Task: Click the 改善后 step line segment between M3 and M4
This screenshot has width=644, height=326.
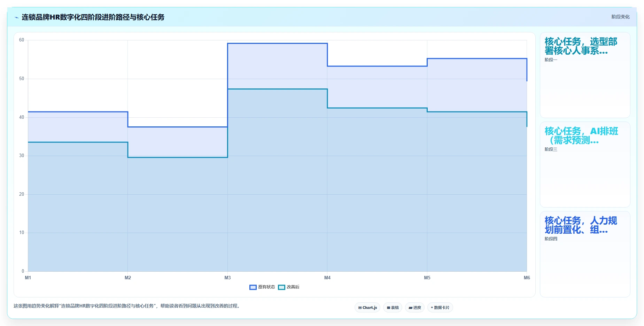Action: [278, 89]
